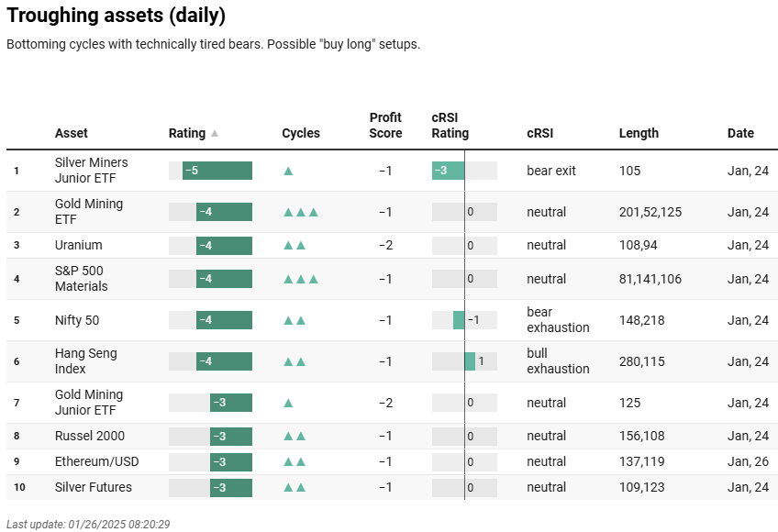Screen dimensions: 778x532
Task: Sort the table by the Date column
Action: click(740, 133)
